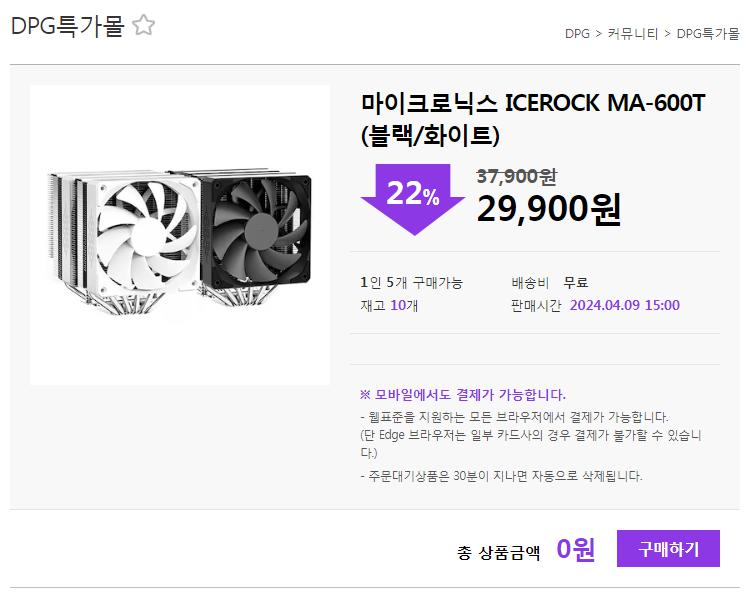Click the sale time 2024.04.09 15:00

[625, 305]
